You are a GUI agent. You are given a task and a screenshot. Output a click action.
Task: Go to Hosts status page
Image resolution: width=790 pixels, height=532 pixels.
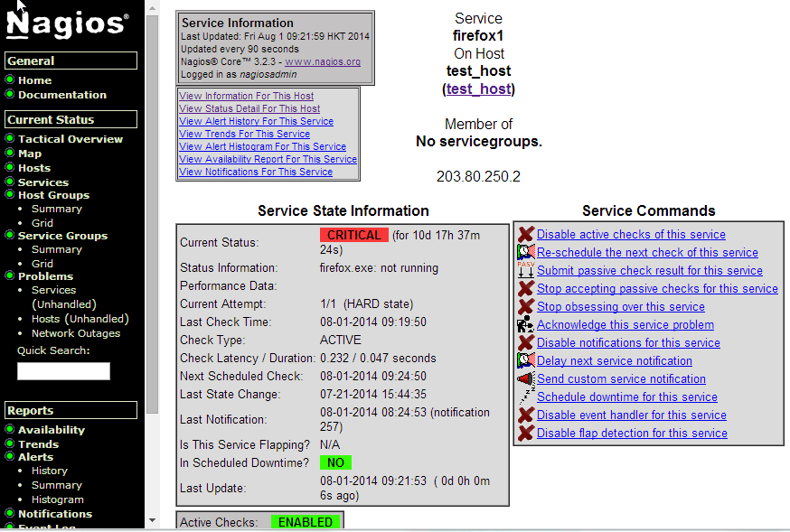(x=34, y=168)
